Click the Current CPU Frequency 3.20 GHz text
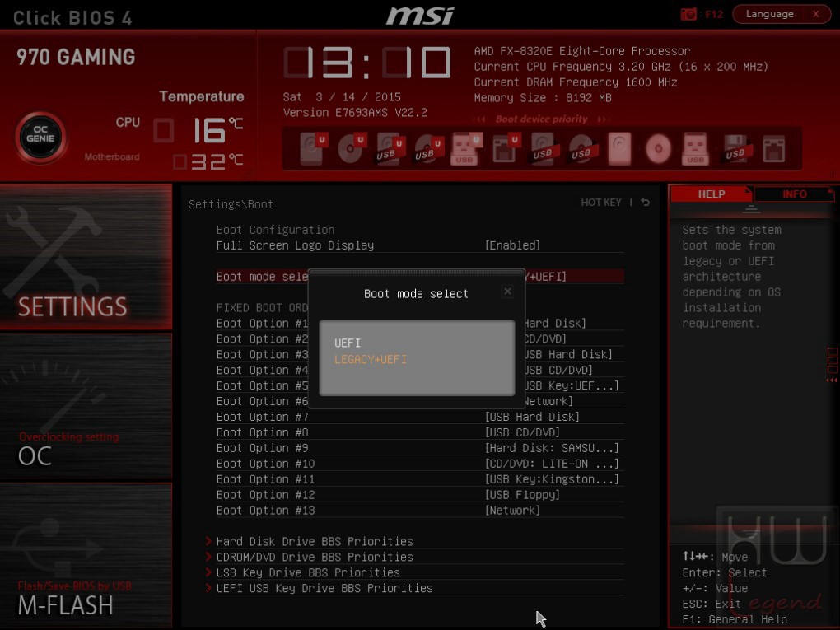Viewport: 840px width, 630px height. pos(622,67)
